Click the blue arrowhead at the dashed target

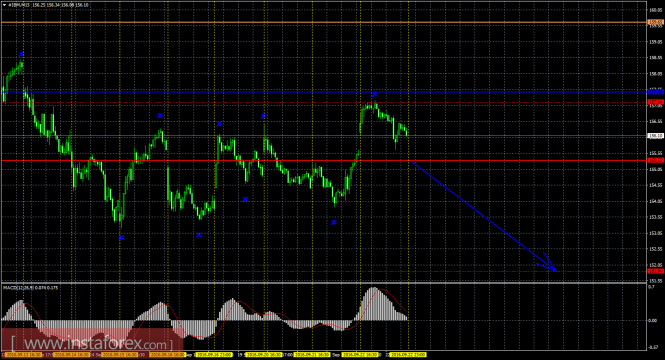550,266
